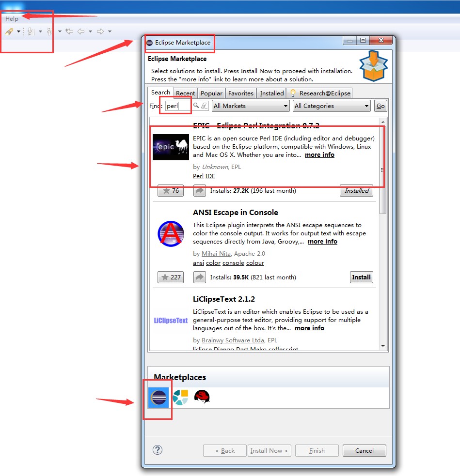Click the console tag link

[x=233, y=263]
